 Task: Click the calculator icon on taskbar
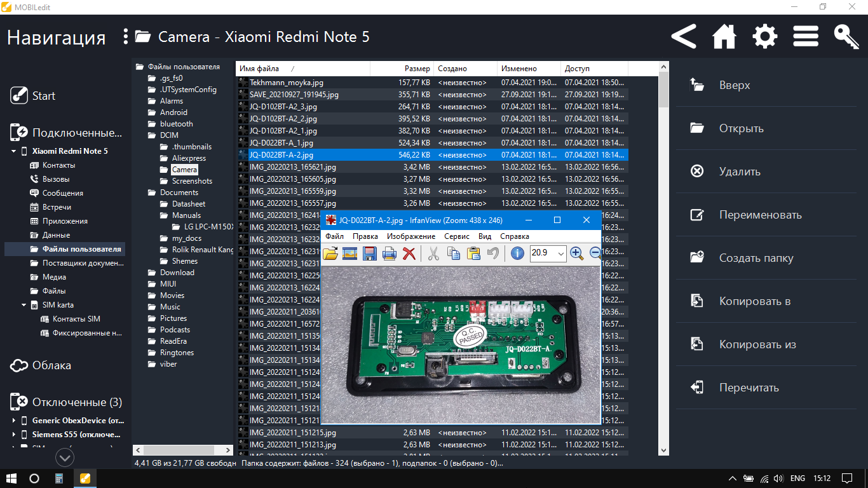click(x=59, y=478)
